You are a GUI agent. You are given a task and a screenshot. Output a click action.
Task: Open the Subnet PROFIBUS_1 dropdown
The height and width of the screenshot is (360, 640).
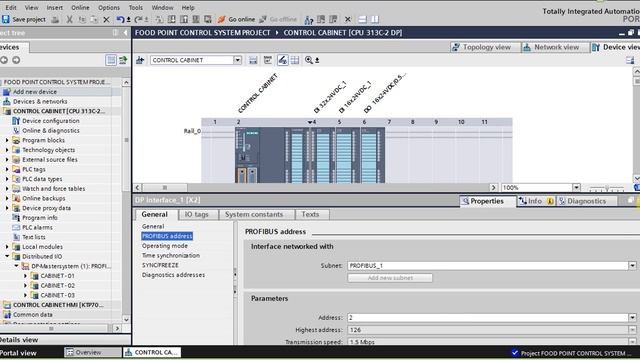point(632,266)
